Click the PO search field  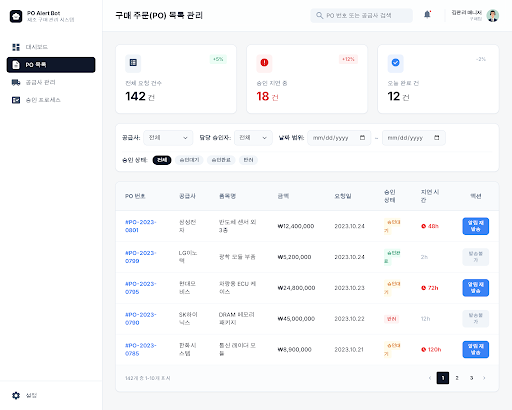pyautogui.click(x=361, y=15)
